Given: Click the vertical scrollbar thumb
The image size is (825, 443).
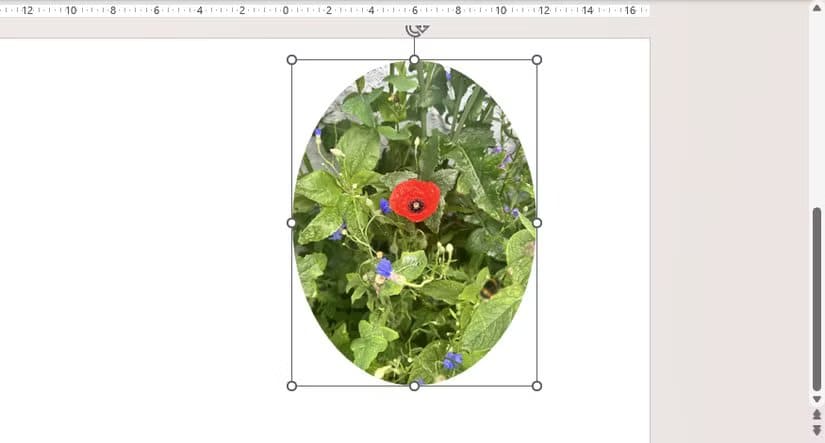Looking at the screenshot, I should point(817,298).
